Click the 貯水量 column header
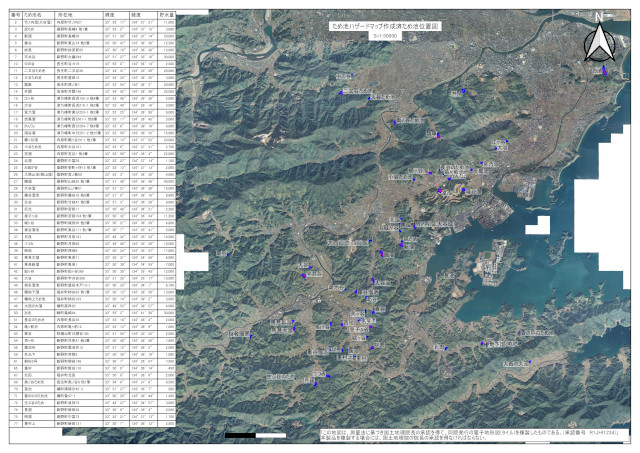640x453 pixels. pyautogui.click(x=166, y=15)
